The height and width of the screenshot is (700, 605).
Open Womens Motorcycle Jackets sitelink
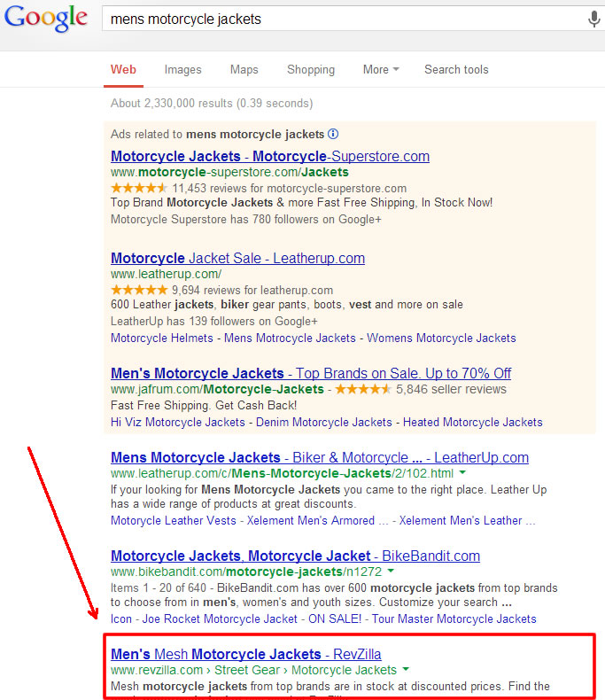point(441,338)
